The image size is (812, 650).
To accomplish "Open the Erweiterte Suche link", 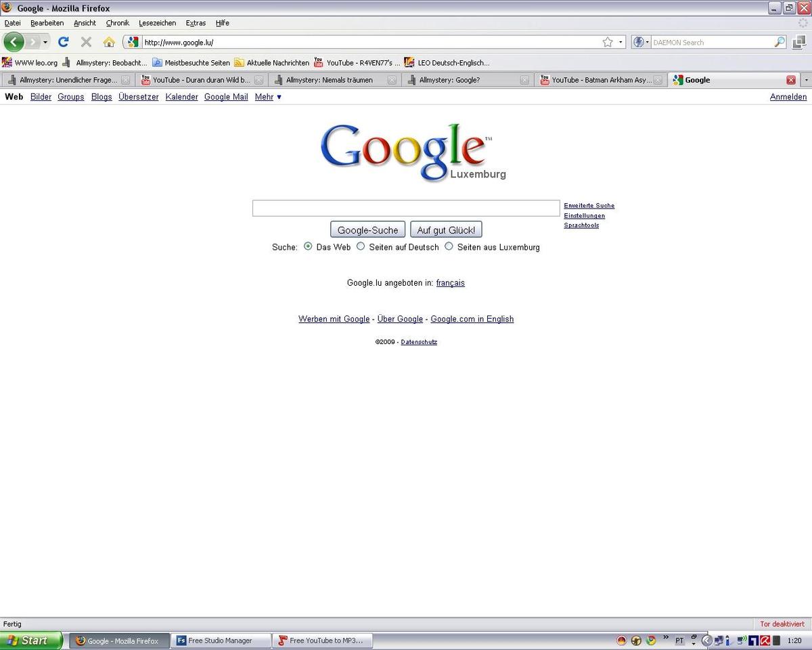I will point(589,205).
